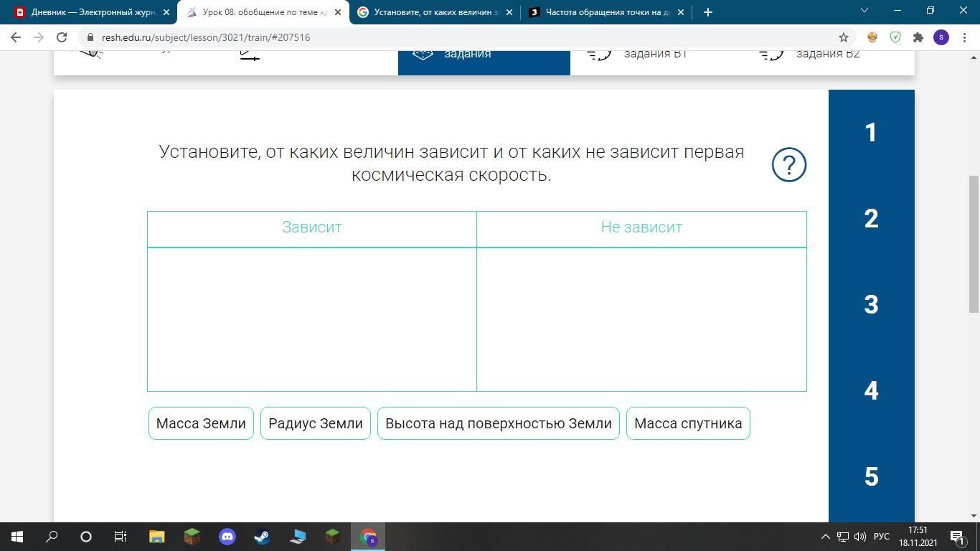Open the задания В2 tab

pos(829,62)
